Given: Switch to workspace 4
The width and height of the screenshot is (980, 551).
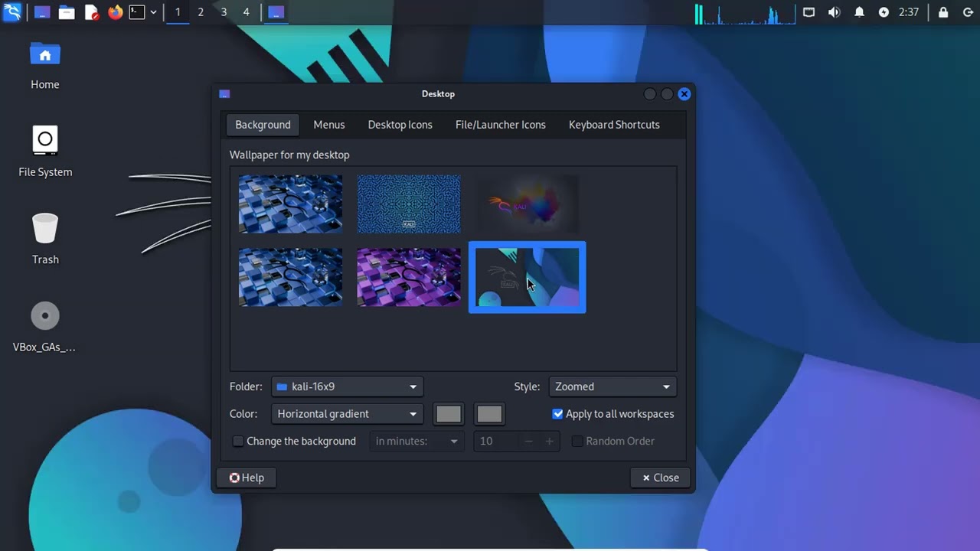Looking at the screenshot, I should click(246, 12).
